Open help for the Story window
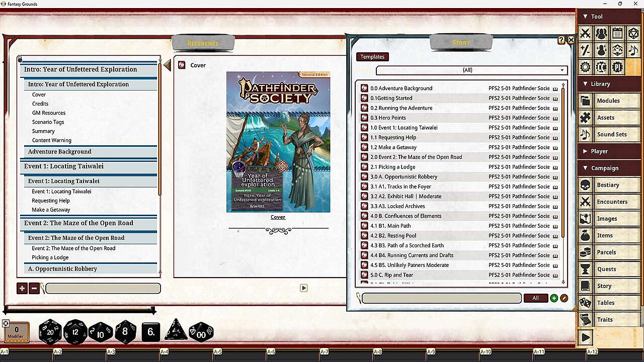The image size is (644, 362). 561,40
